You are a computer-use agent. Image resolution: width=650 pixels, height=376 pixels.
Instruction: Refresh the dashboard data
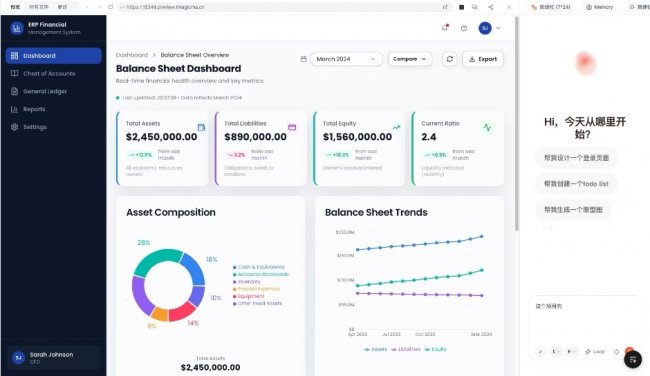coord(450,59)
